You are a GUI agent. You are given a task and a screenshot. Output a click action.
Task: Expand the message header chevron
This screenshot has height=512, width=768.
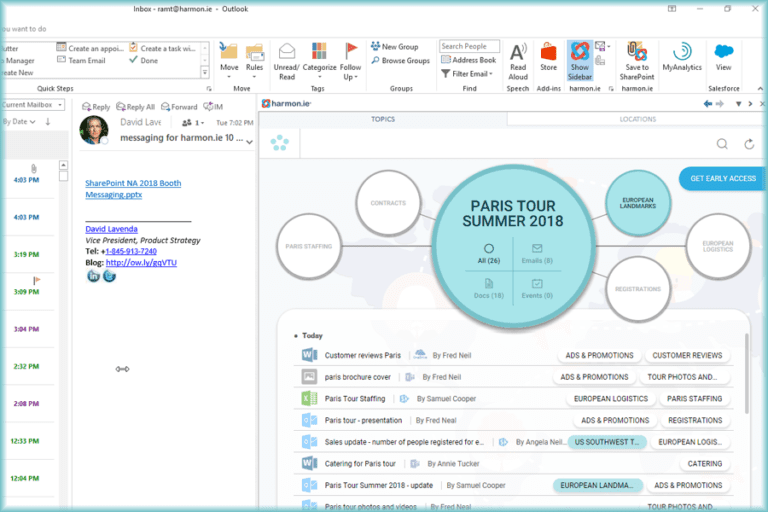pyautogui.click(x=250, y=142)
